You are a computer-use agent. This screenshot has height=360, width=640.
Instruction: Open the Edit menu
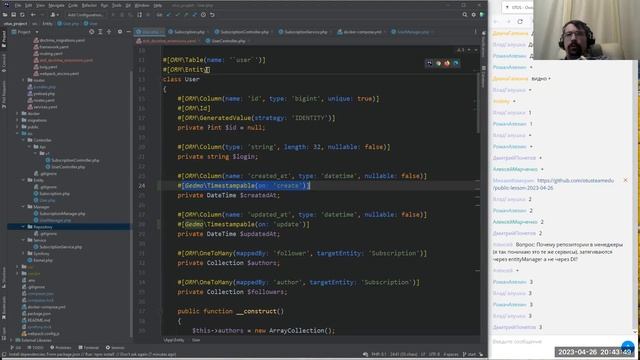[29, 5]
